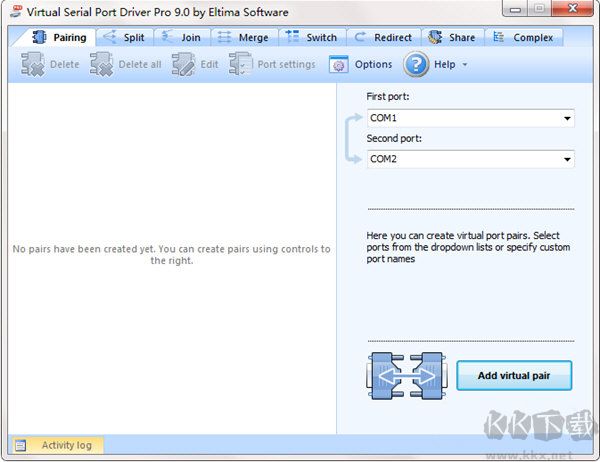Minimize the Virtual Serial Port Driver window

515,9
